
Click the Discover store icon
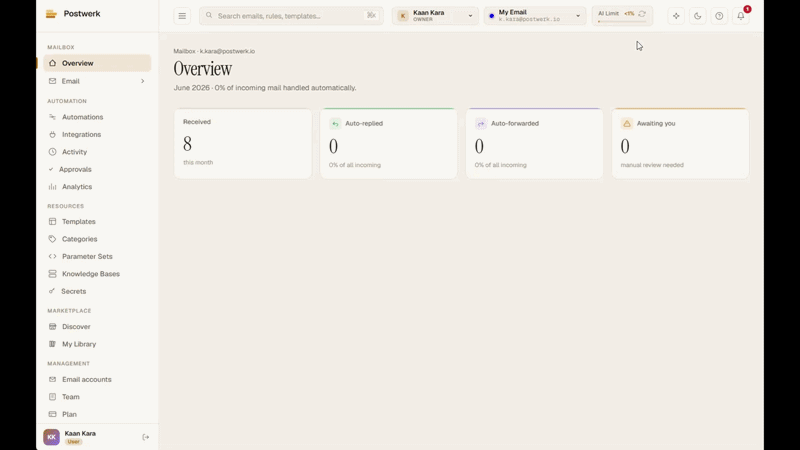[x=53, y=327]
